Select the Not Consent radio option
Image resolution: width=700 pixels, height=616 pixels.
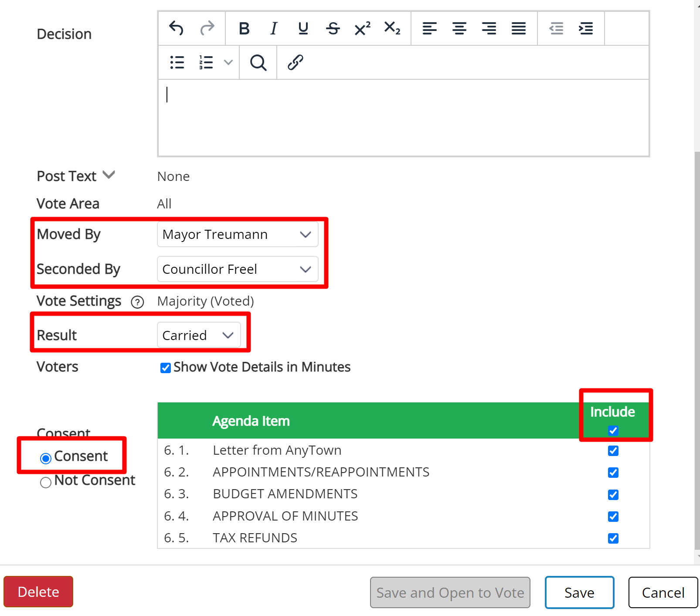pos(45,483)
